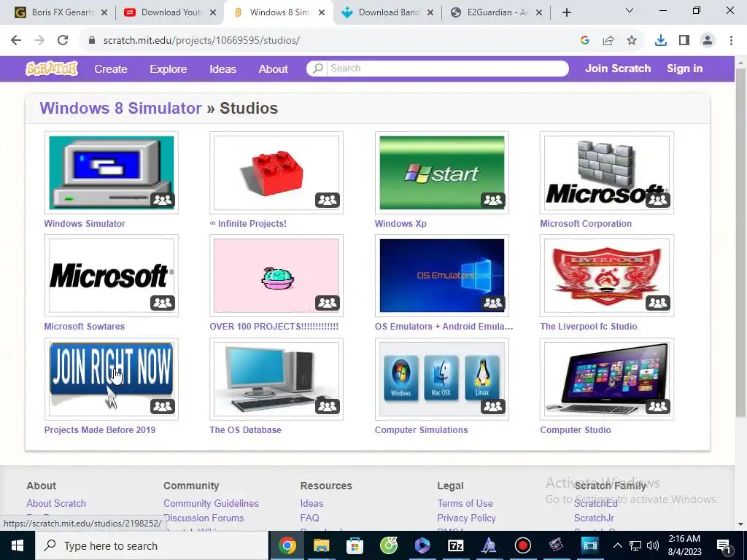Click the Google icon in address bar
747x560 pixels.
[x=585, y=41]
